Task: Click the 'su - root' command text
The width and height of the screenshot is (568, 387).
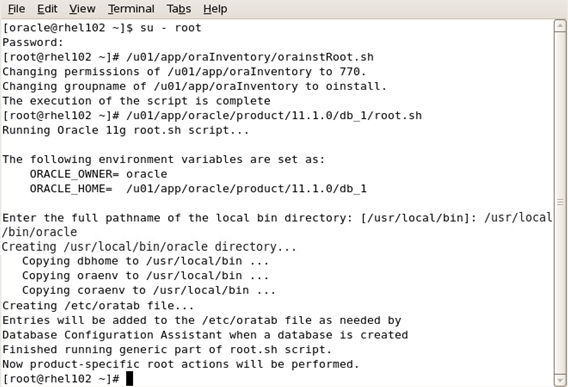Action: [170, 28]
